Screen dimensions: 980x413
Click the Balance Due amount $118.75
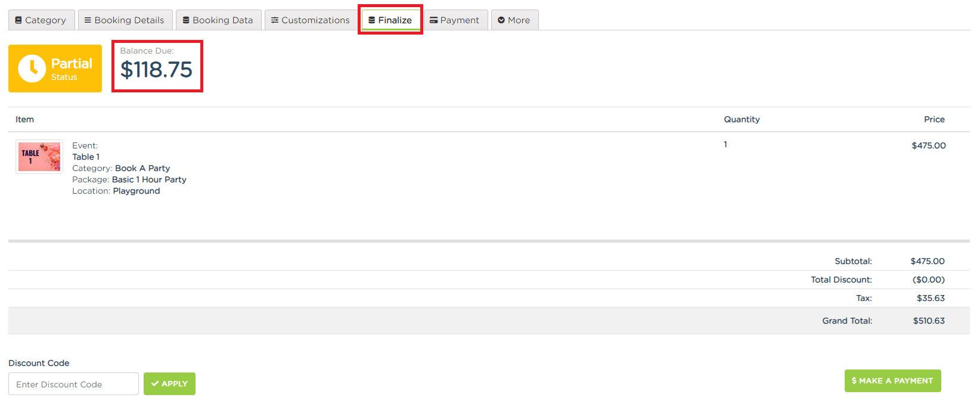click(x=156, y=70)
